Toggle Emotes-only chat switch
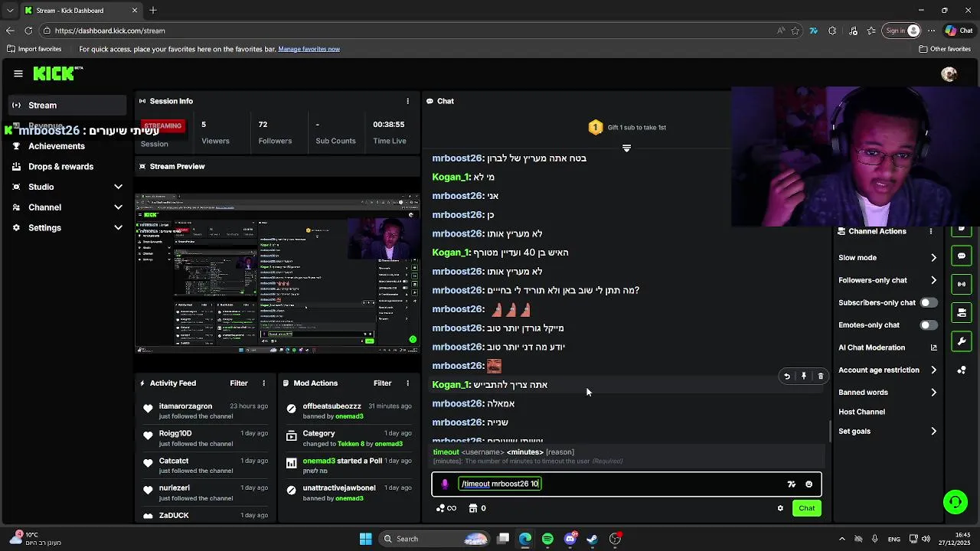Image resolution: width=980 pixels, height=551 pixels. click(928, 325)
